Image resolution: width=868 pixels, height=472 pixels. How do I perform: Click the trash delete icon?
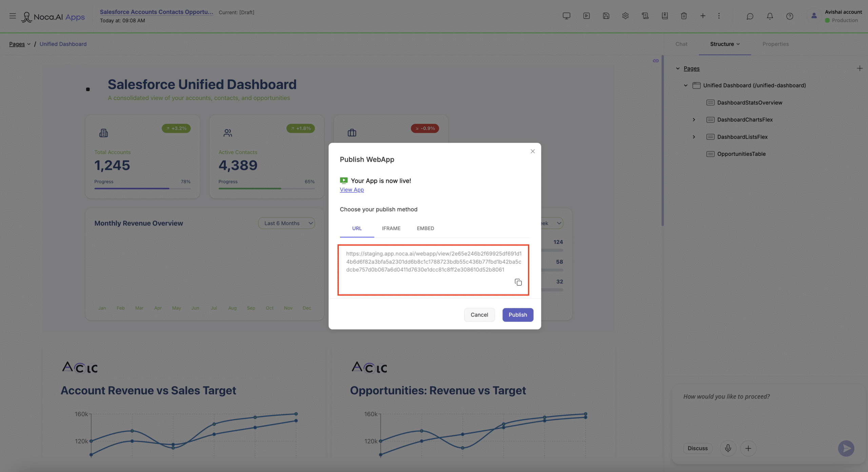684,16
